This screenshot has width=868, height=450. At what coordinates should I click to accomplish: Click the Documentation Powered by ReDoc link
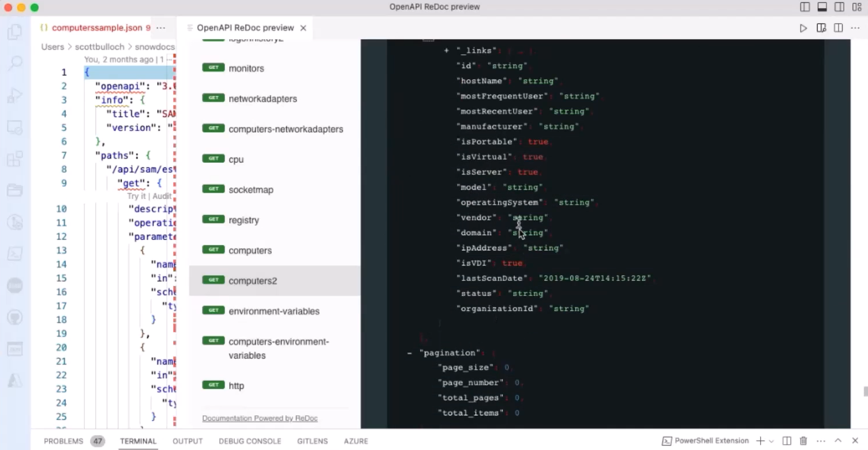(260, 418)
